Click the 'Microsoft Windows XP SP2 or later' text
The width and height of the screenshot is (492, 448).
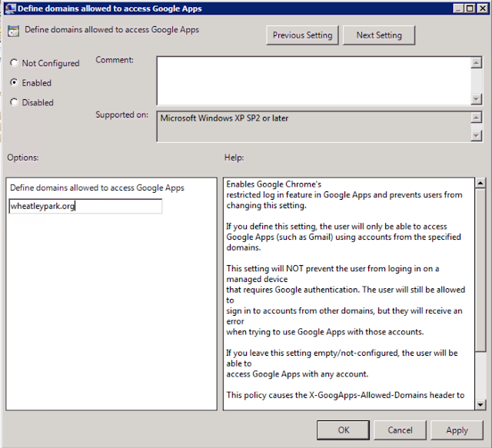pyautogui.click(x=224, y=118)
